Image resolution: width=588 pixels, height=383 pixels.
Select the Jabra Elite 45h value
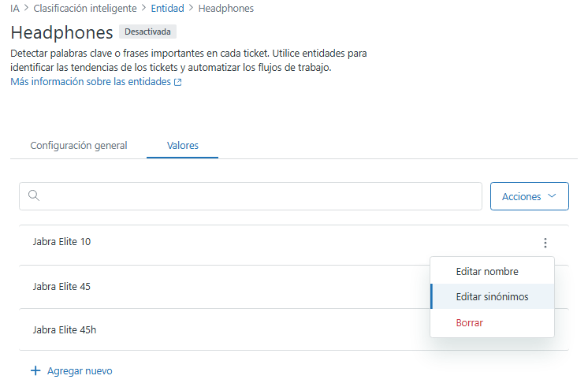click(65, 329)
